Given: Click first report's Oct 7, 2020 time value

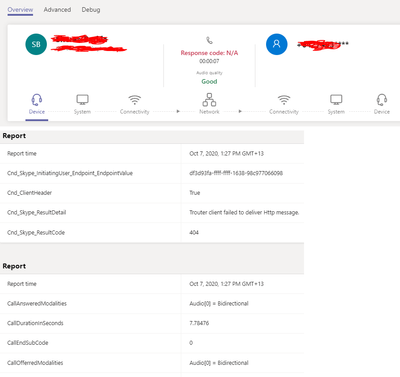Looking at the screenshot, I should coord(227,154).
